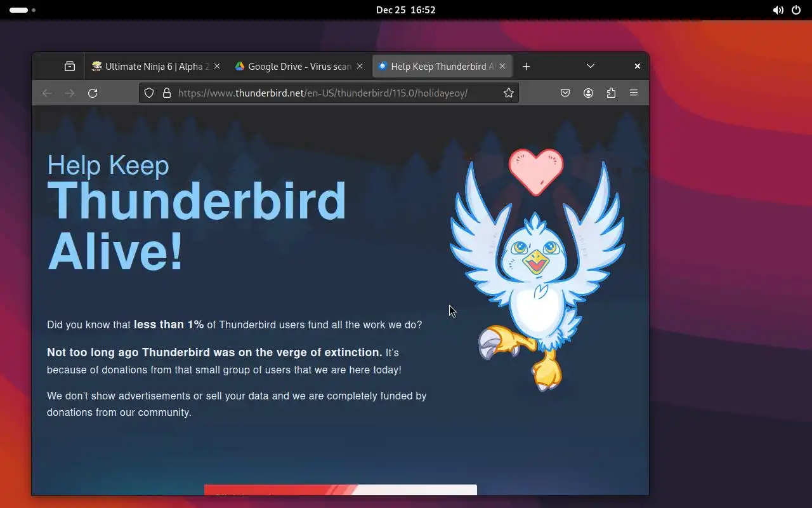Open a new tab with the plus button

point(526,66)
